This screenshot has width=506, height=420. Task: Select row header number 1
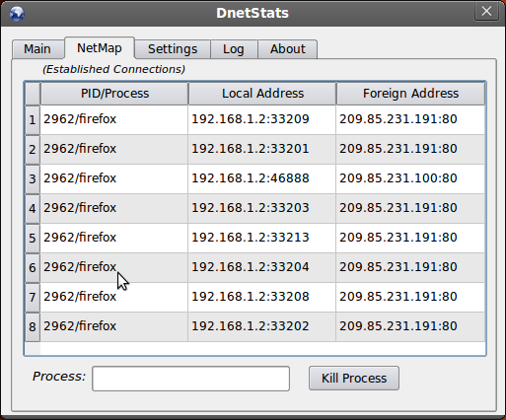33,119
